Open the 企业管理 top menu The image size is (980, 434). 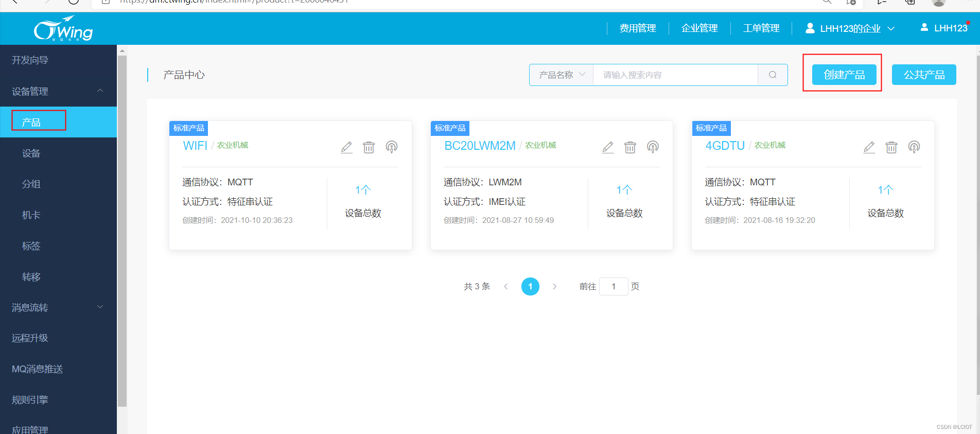(x=699, y=28)
